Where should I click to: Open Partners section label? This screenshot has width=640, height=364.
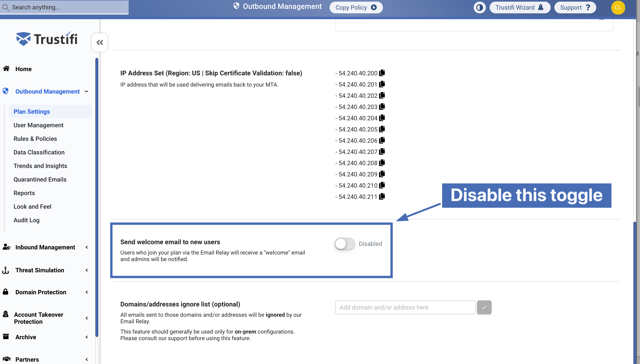[27, 360]
